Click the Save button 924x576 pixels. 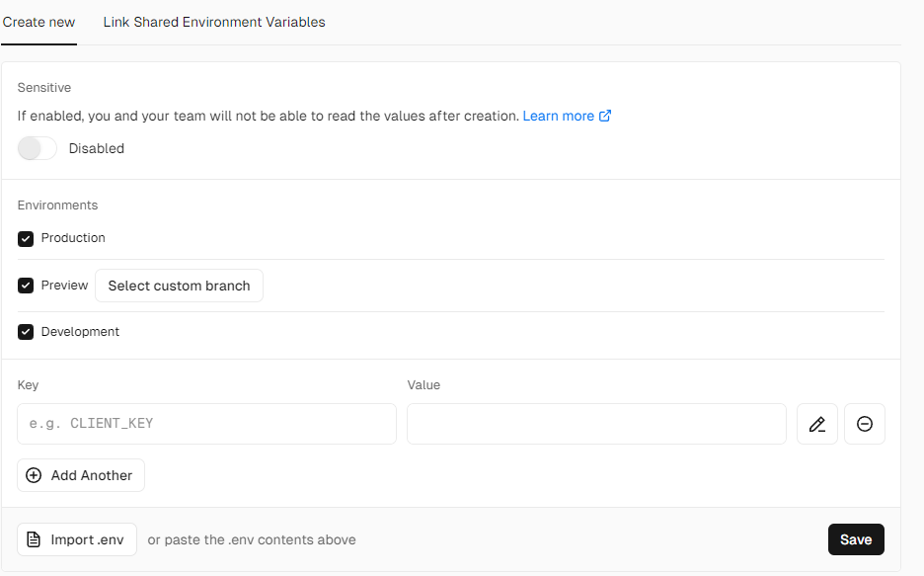coord(855,539)
